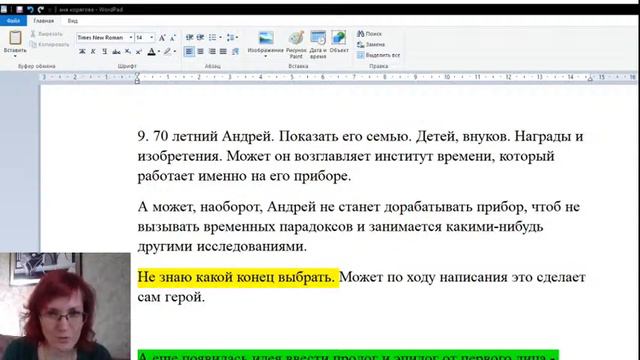Toggle italic К formatting
Viewport: 640px width, 360px height.
(93, 51)
